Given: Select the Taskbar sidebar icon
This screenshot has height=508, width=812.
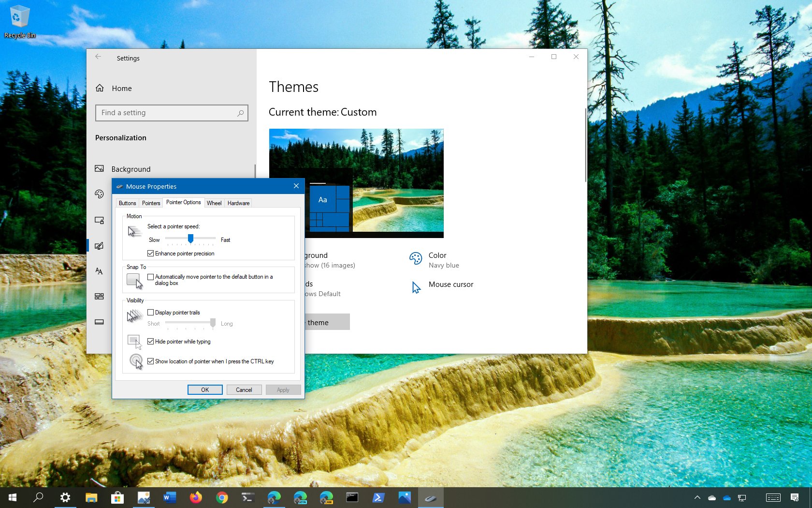Looking at the screenshot, I should (99, 322).
